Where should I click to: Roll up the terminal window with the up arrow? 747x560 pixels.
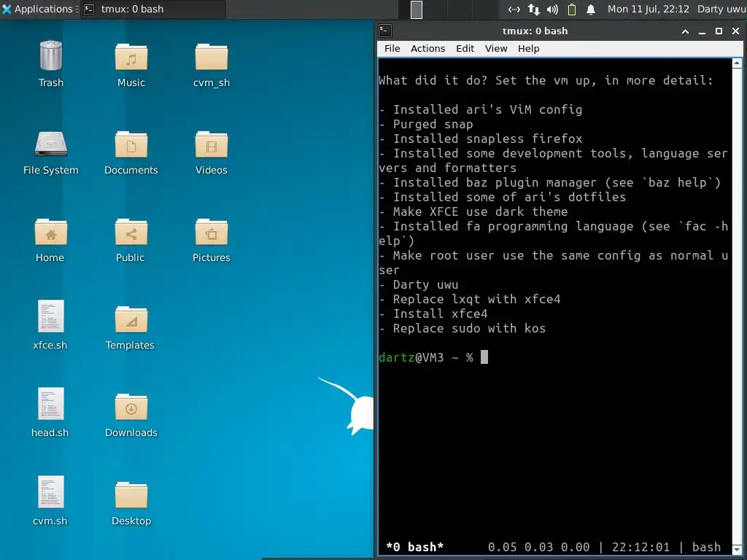pos(685,31)
